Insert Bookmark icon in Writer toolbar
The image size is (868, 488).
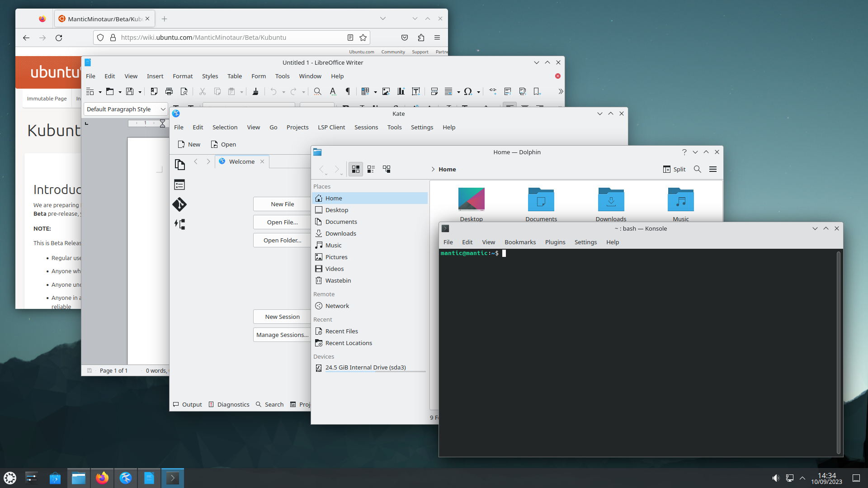point(537,91)
